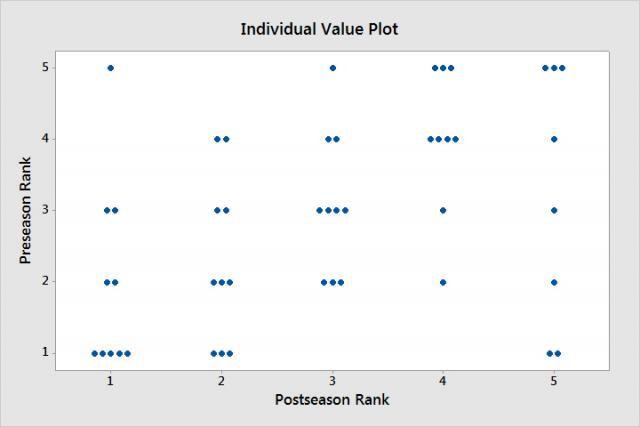This screenshot has width=640, height=427.
Task: Pick the lone point at postseason 5, preseason 3
Action: point(554,210)
